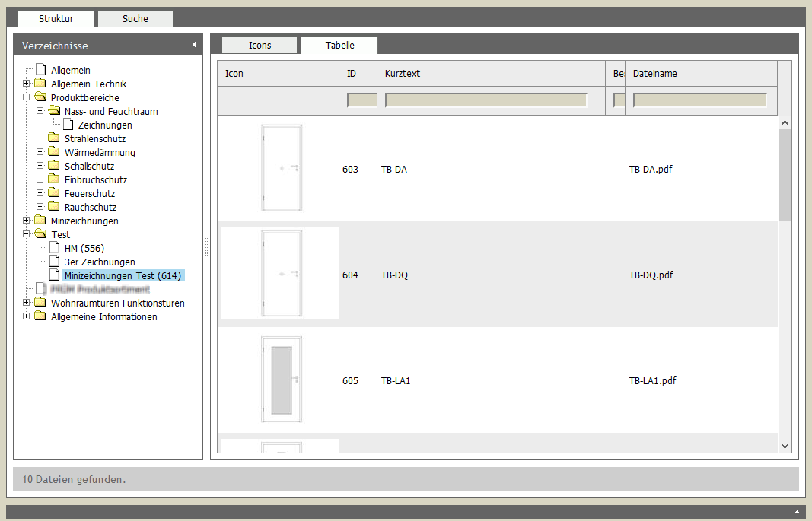Switch to the Suche tab

(135, 18)
